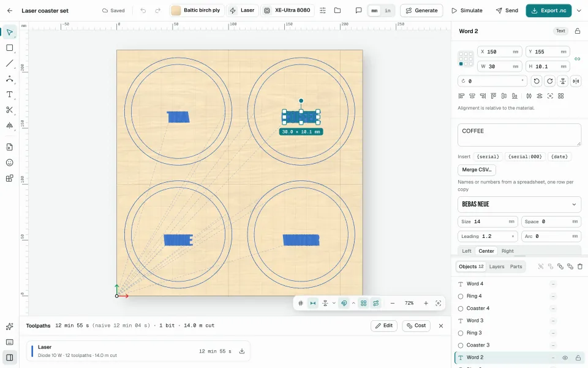Rotate Word 2 clockwise
The height and width of the screenshot is (368, 588).
pyautogui.click(x=550, y=81)
